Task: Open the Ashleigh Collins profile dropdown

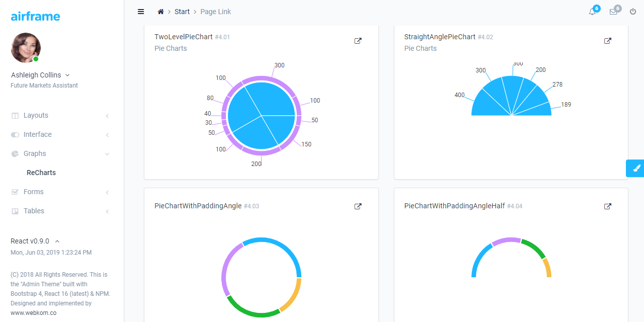Action: pyautogui.click(x=40, y=74)
